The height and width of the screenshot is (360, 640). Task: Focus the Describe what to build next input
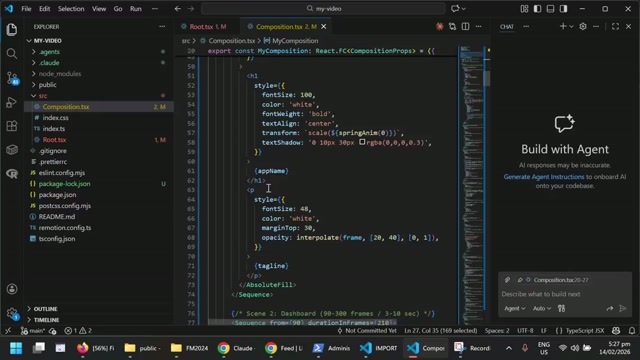565,294
